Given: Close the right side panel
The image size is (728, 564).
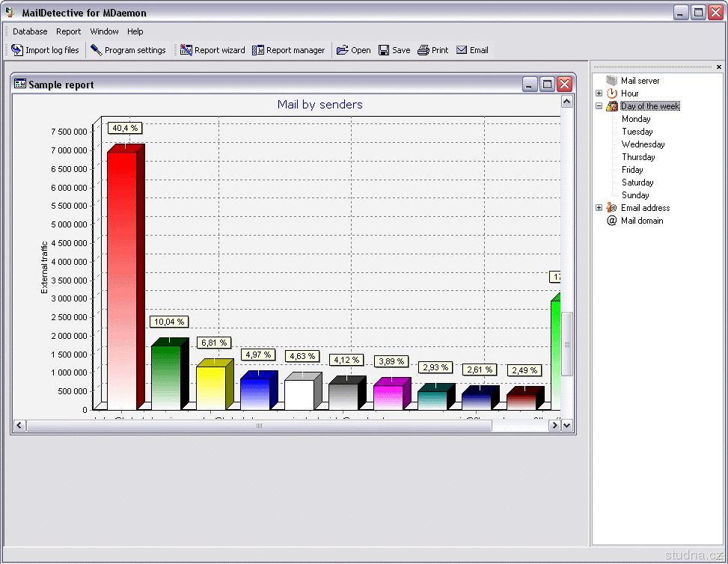Looking at the screenshot, I should (x=719, y=67).
